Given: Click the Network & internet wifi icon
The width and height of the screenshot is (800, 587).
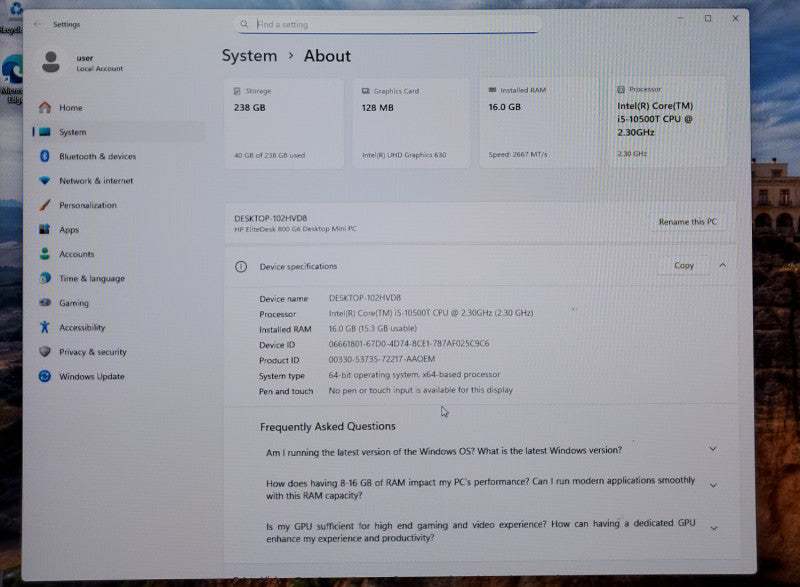Looking at the screenshot, I should point(44,181).
